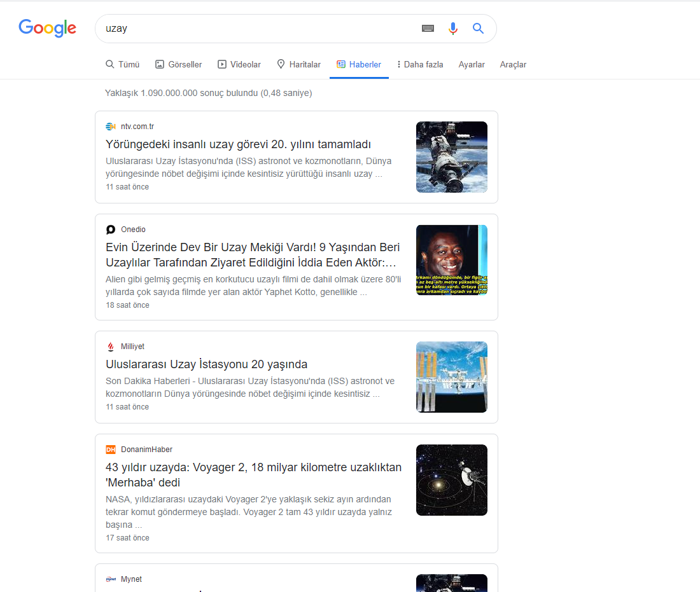Click snippet starting 'NASA, yıldızlararası uzaydaki Voyager'
The width and height of the screenshot is (700, 592).
point(249,512)
